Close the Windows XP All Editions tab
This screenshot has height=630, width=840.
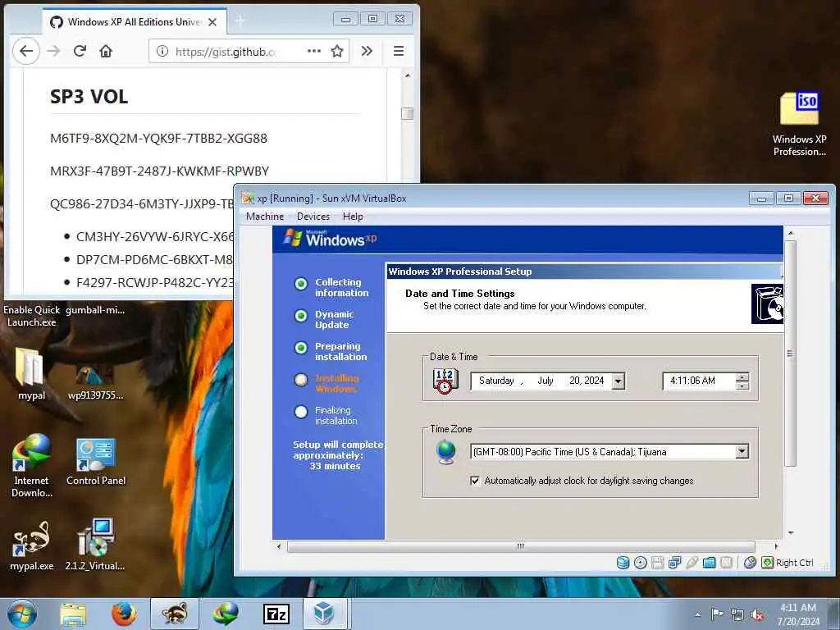[x=212, y=22]
